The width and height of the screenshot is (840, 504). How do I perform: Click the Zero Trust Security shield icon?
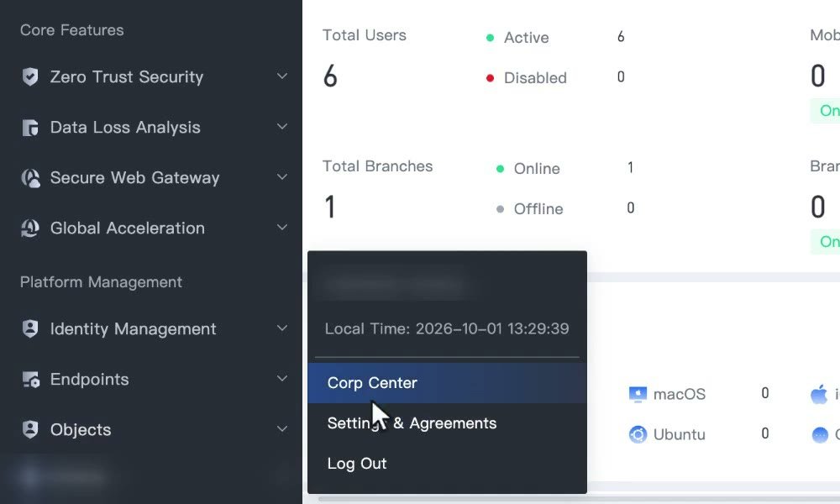(x=30, y=76)
